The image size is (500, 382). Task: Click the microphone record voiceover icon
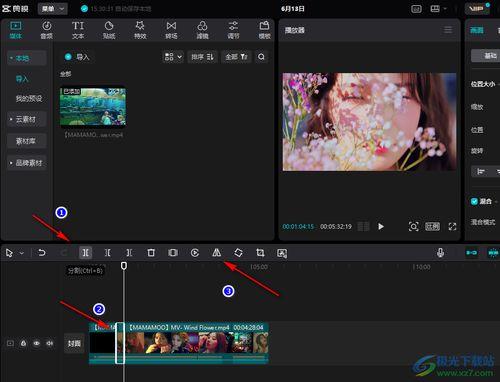point(440,253)
